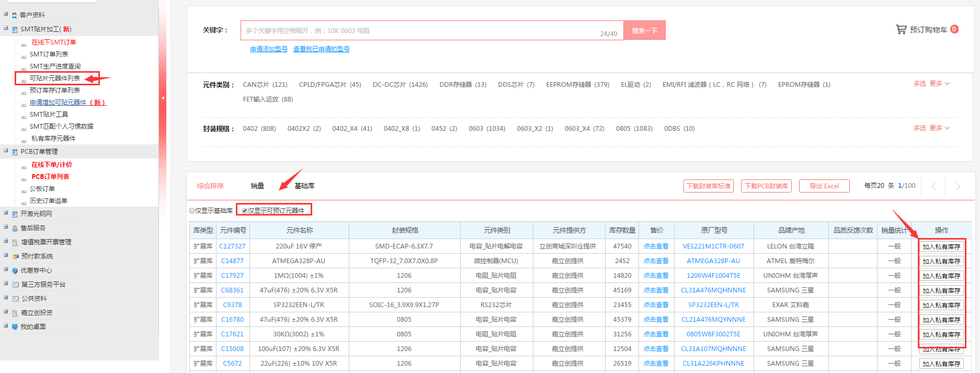Click the 预付款系统 icon in sidebar

point(15,256)
